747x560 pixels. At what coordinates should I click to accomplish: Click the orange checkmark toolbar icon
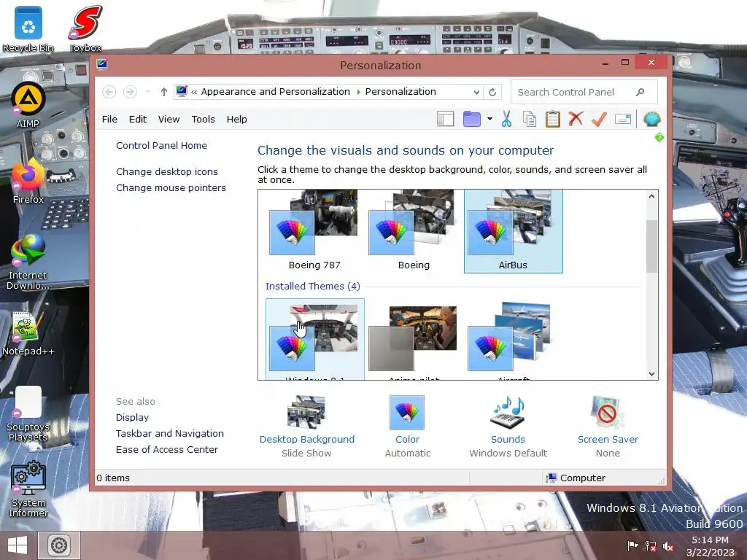pos(599,119)
